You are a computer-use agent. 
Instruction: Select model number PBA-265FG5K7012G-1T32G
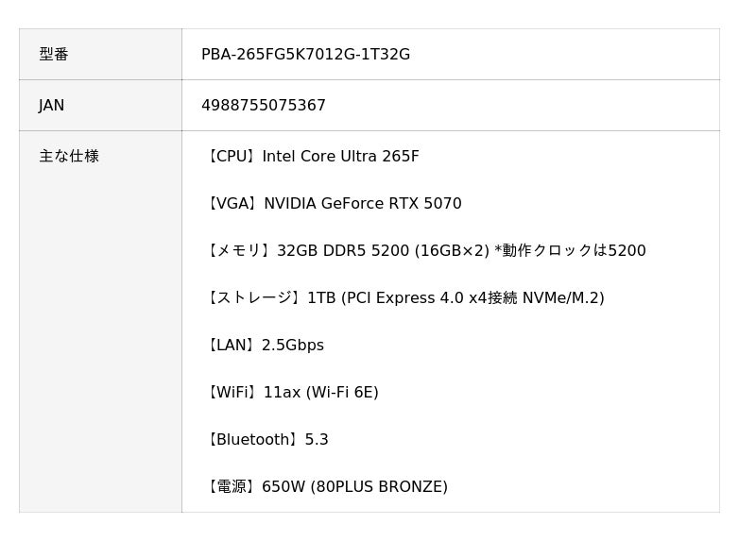coord(305,55)
